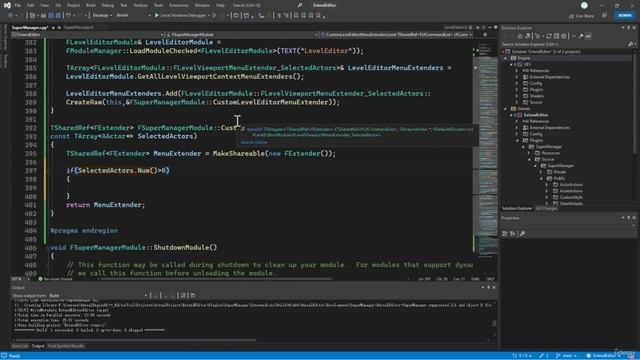The height and width of the screenshot is (360, 640).
Task: Open the File menu
Action: [x=18, y=5]
